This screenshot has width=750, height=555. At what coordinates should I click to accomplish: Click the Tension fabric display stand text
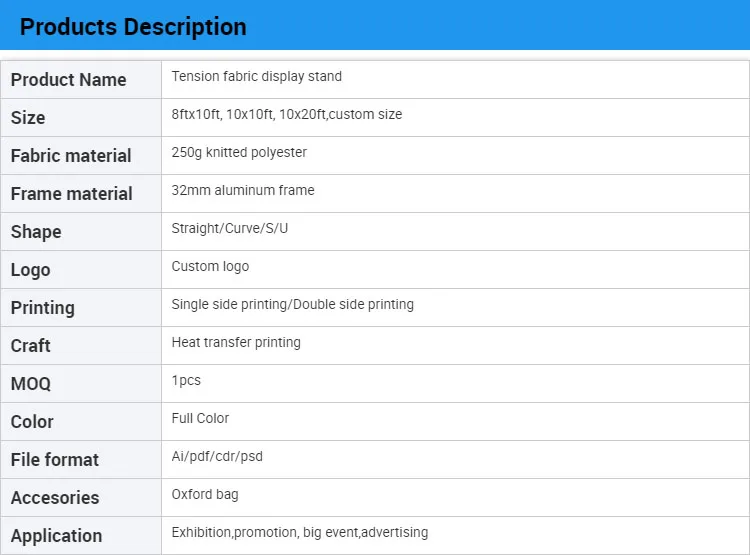point(257,76)
